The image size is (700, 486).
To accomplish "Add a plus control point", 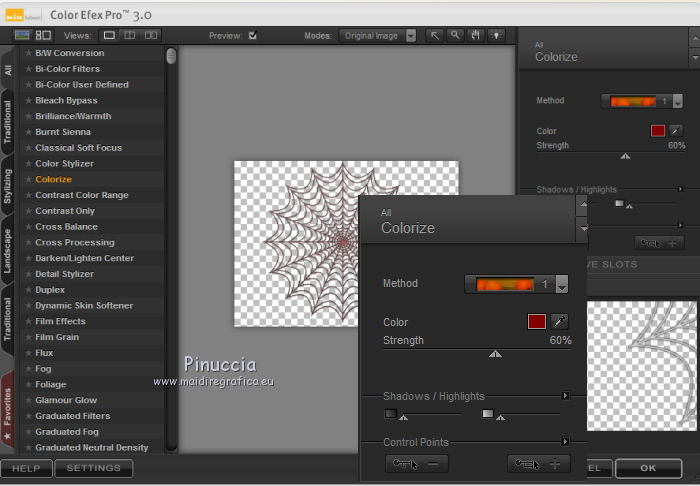I will click(x=539, y=464).
